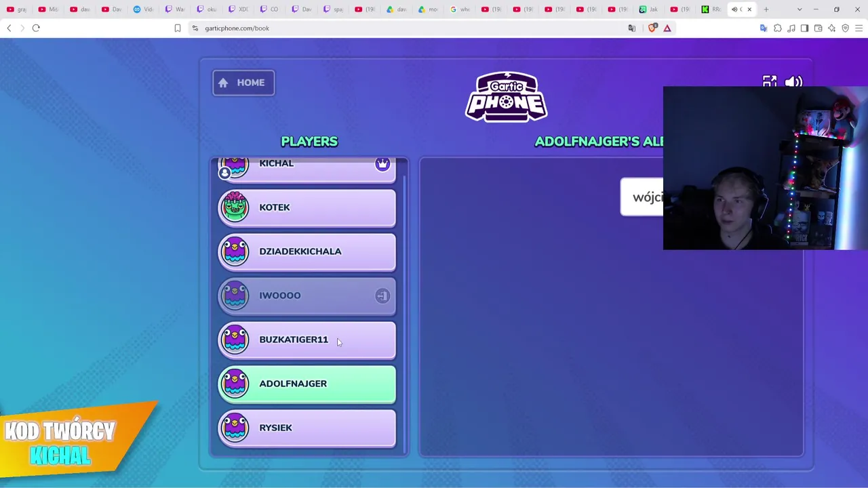Screen dimensions: 868x488
Task: Mute the Gartic Phone game sound
Action: point(793,82)
